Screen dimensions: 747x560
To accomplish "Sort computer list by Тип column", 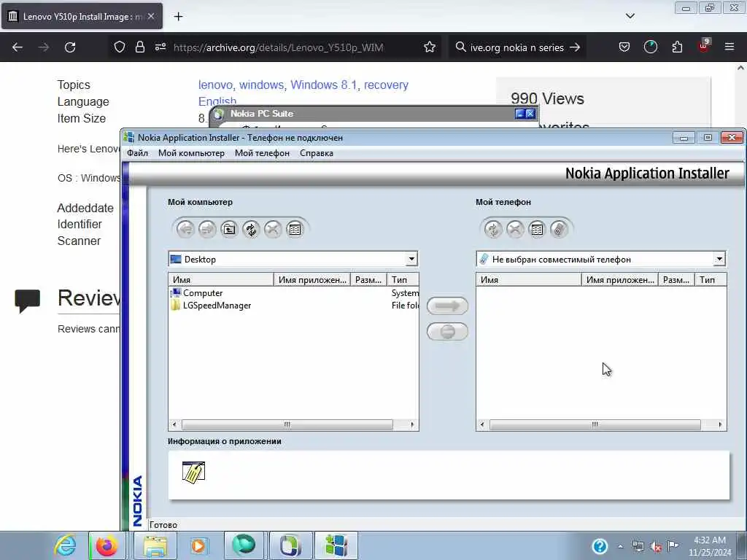I will tap(403, 279).
